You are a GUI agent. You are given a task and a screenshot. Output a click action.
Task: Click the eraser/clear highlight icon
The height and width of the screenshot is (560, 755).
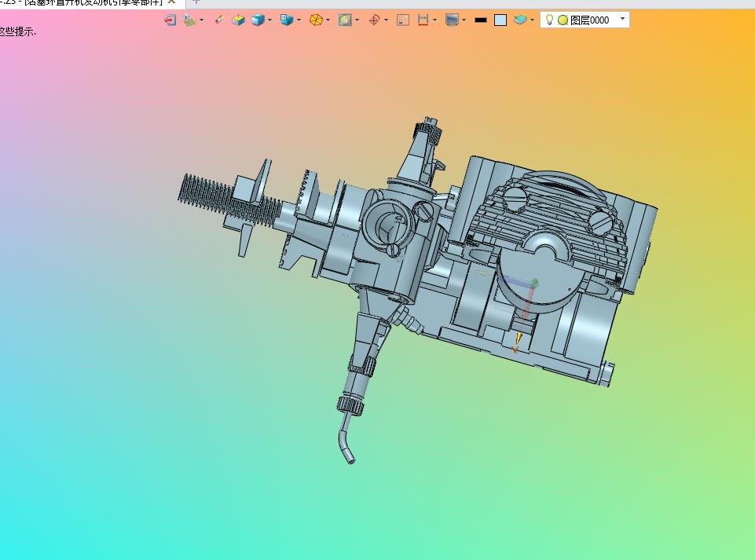coord(219,20)
